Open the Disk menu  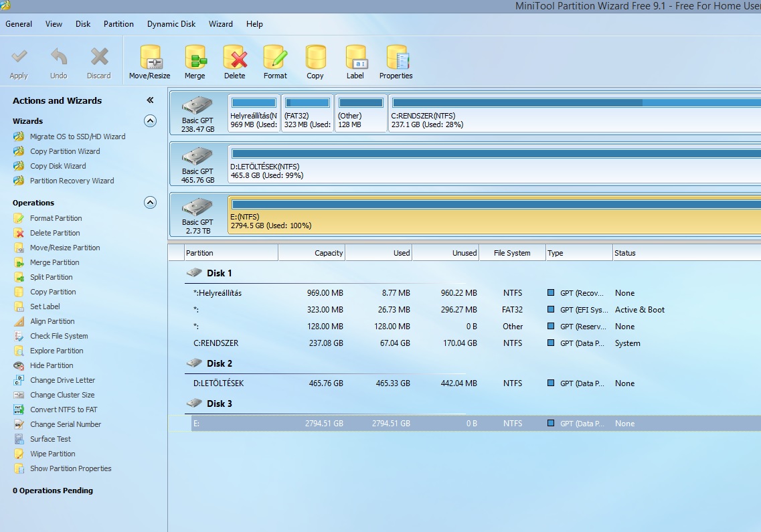click(83, 24)
